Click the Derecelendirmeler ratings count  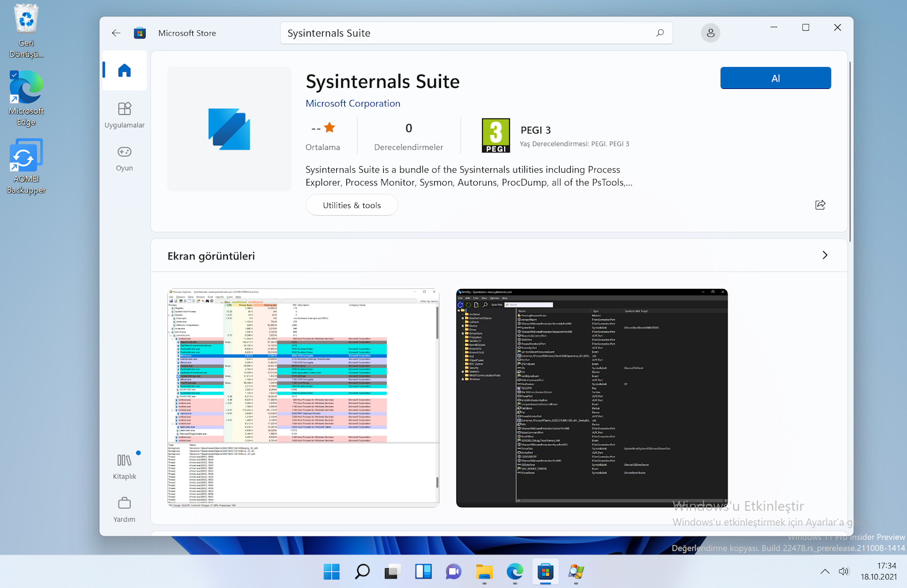click(408, 137)
